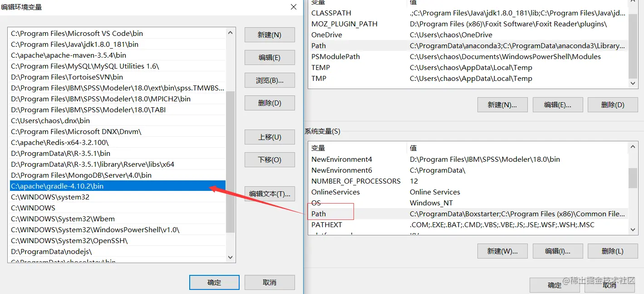
Task: Click the system variables scrollbar thumb
Action: coord(633,178)
